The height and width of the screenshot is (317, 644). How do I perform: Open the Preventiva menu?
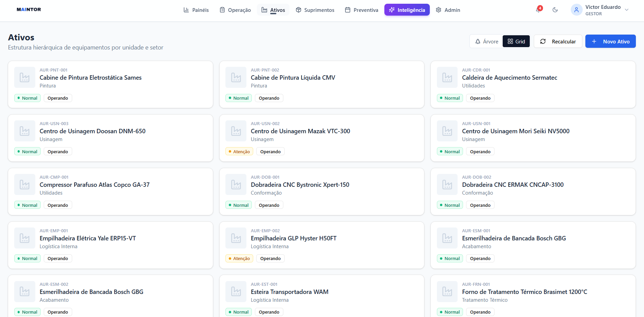(361, 10)
